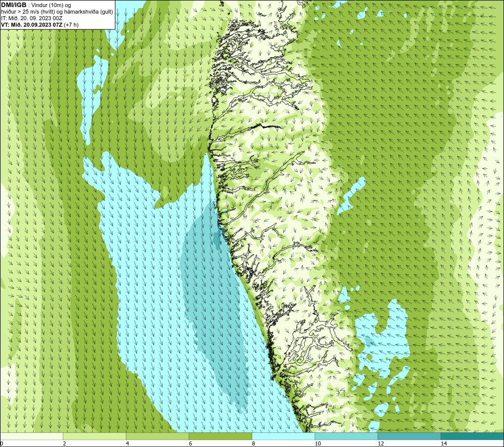The image size is (504, 447).
Task: Click the '14' value on the color scale
Action: [x=444, y=443]
